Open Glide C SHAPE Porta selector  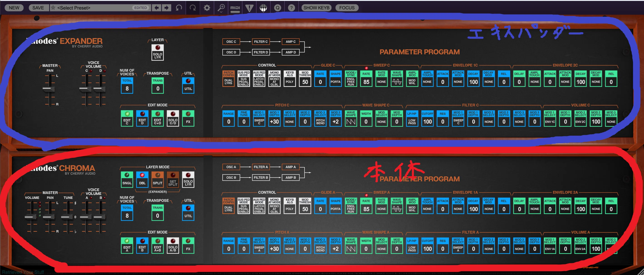(335, 79)
